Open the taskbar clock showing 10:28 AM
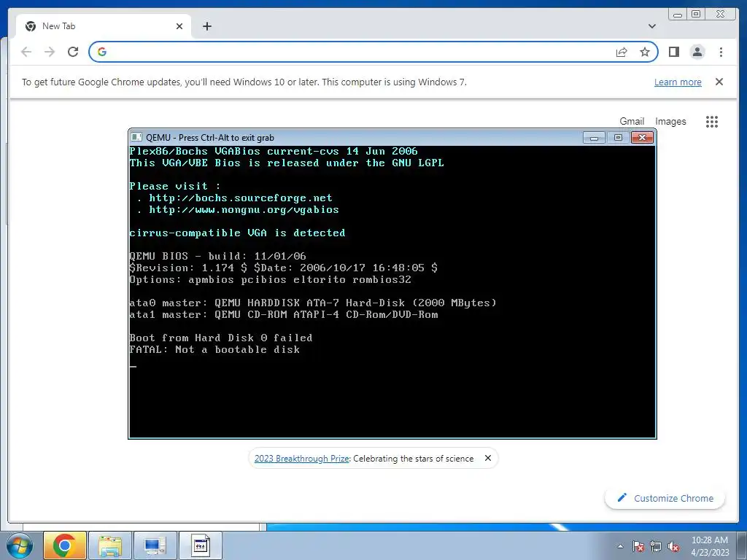This screenshot has width=747, height=560. click(x=710, y=546)
